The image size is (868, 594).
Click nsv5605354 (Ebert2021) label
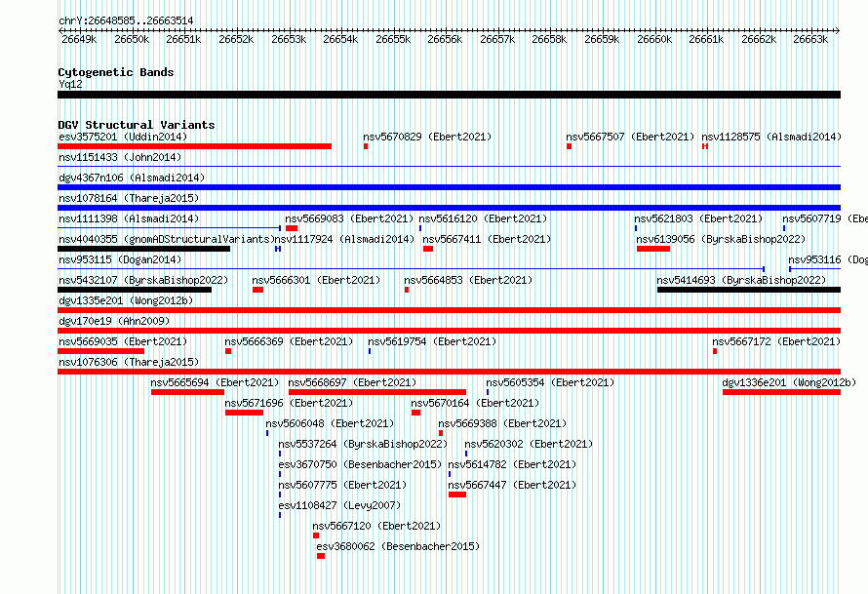pos(550,382)
